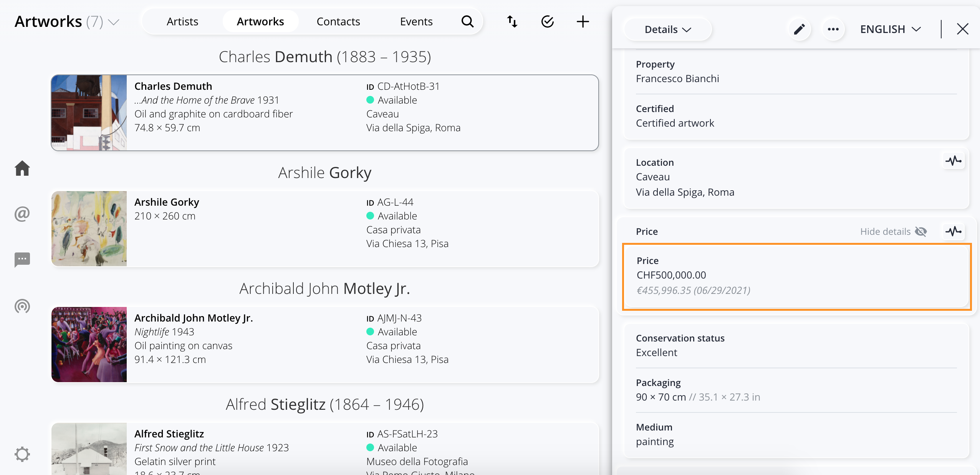Image resolution: width=980 pixels, height=475 pixels.
Task: Click the Alfred Stieglitz (1864 – 1946) heading
Action: [325, 404]
